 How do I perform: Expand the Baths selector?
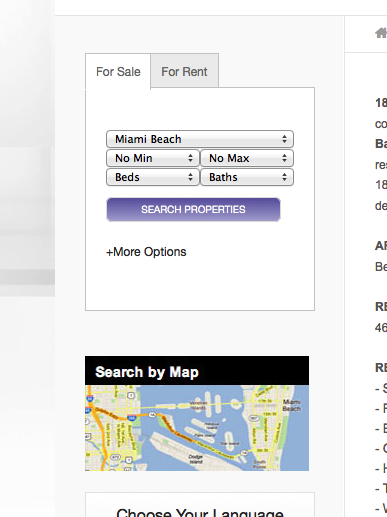point(247,177)
